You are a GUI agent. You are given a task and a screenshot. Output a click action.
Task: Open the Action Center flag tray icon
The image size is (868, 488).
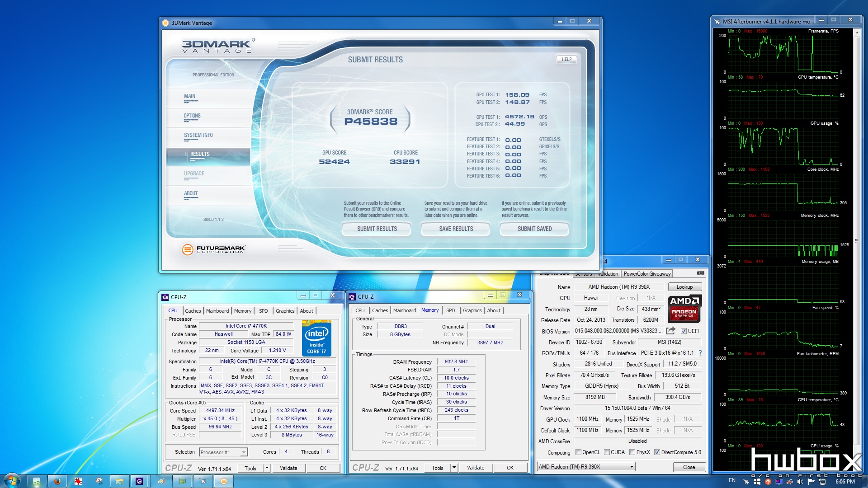811,482
